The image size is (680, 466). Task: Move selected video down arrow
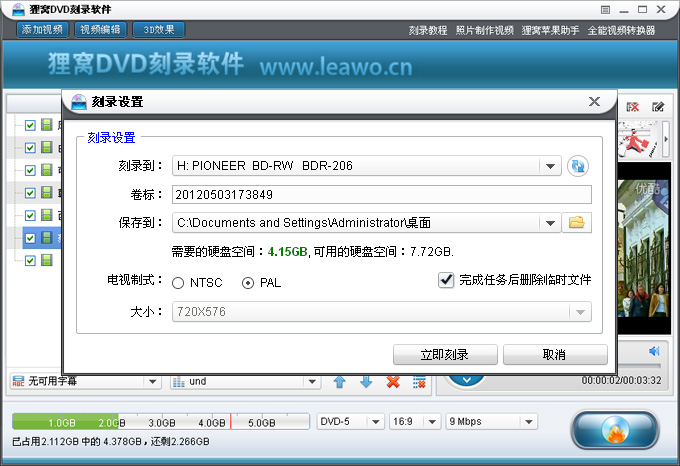[366, 382]
